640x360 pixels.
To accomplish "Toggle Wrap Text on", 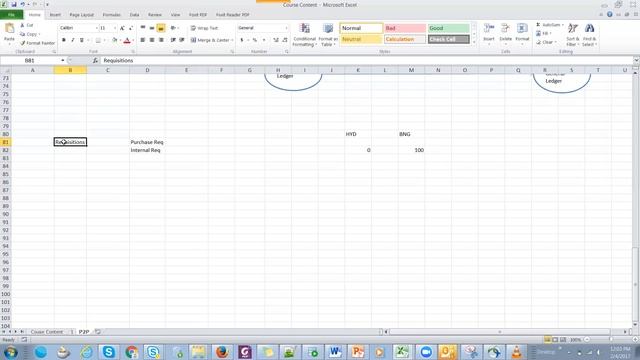I will click(204, 28).
